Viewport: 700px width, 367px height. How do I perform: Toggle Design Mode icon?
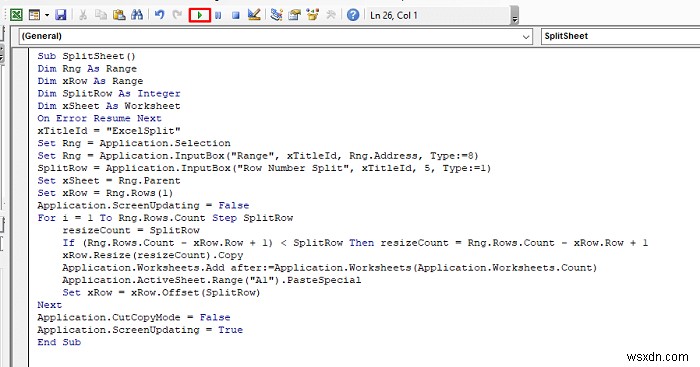tap(254, 15)
